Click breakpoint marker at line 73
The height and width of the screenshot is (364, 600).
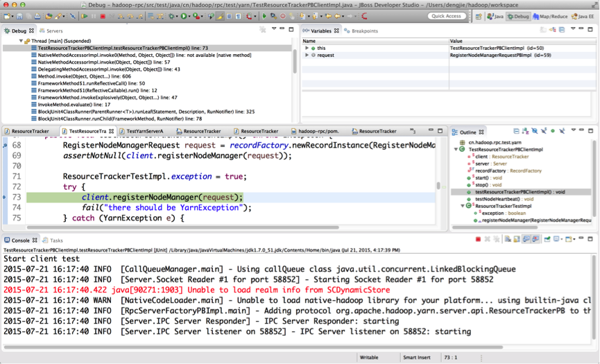[x=5, y=198]
